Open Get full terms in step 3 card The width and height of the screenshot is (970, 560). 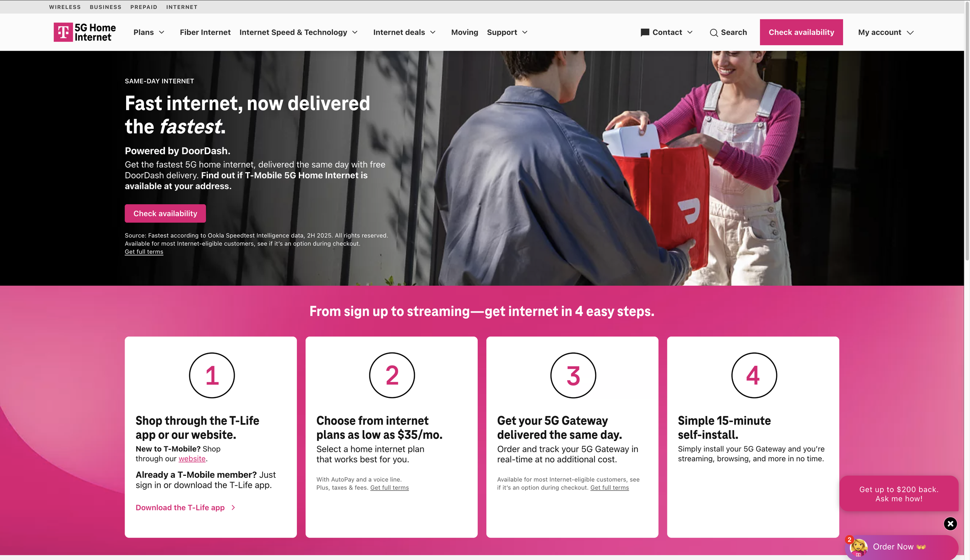click(610, 488)
